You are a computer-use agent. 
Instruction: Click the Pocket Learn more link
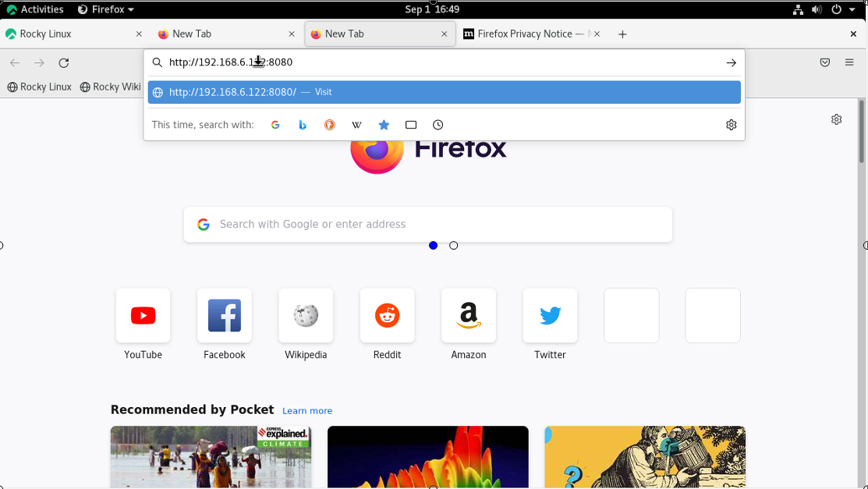[307, 411]
